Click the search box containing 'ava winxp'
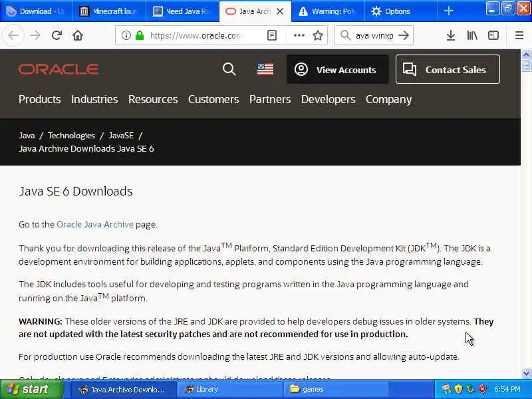Viewport: 532px width, 399px height. (x=374, y=35)
